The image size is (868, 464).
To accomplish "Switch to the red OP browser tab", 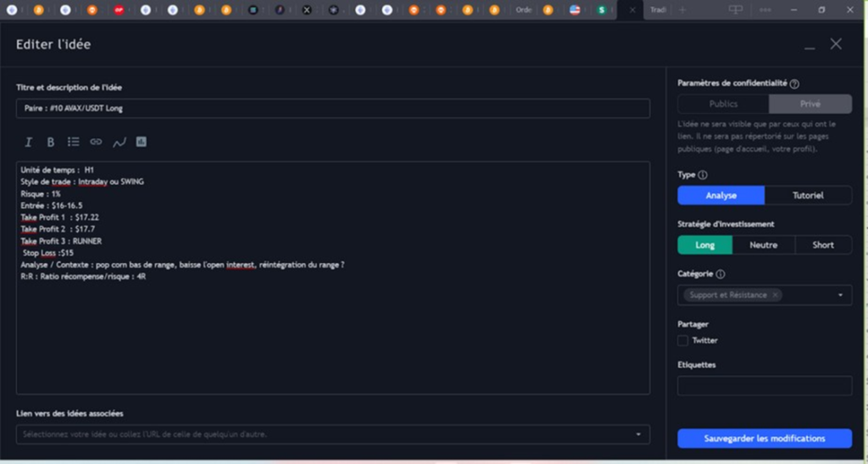I will click(x=119, y=10).
